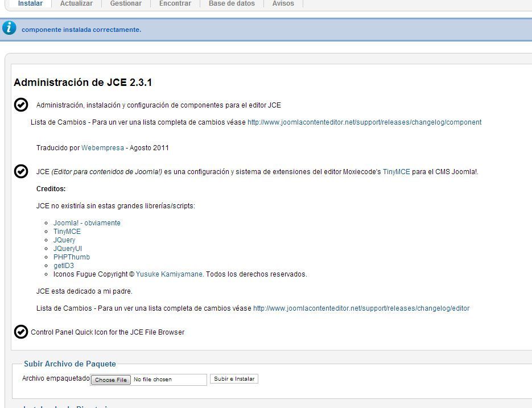
Task: Open TinyMCE link in JCE description sentence
Action: pos(396,172)
